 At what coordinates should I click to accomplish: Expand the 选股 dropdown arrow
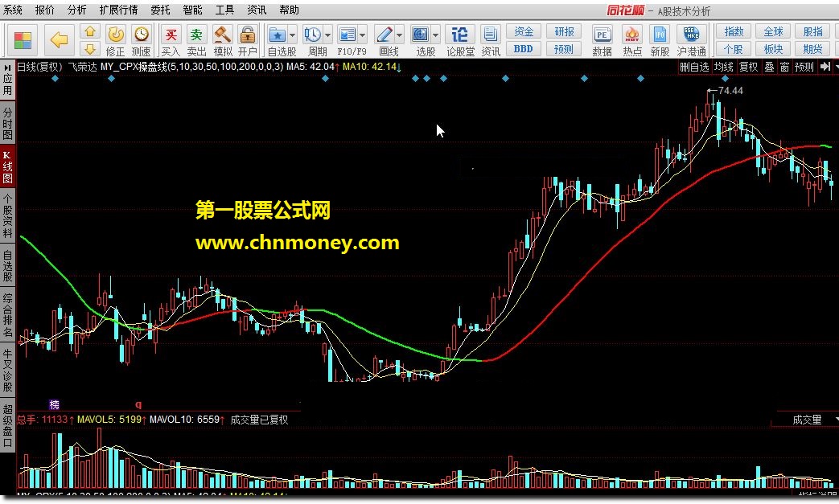[x=435, y=35]
